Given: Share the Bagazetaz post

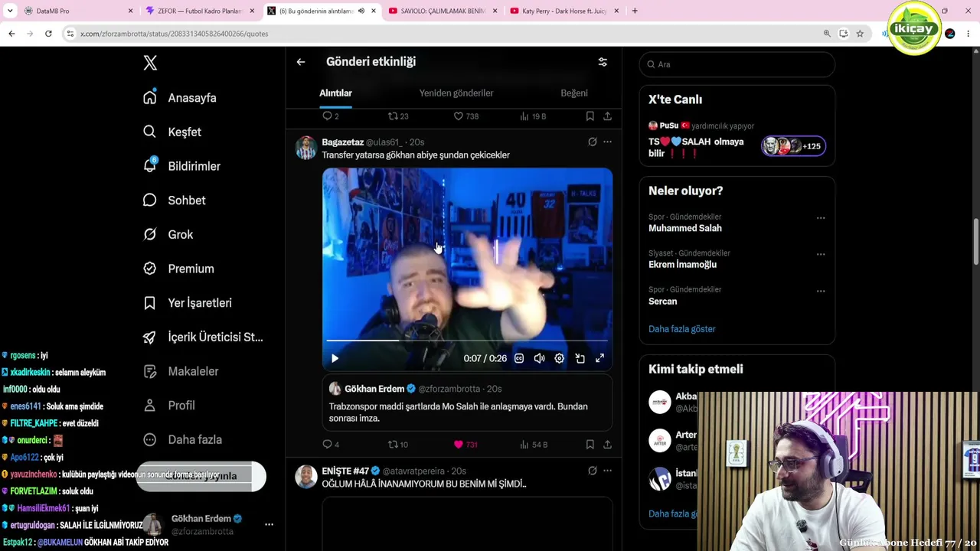Looking at the screenshot, I should pyautogui.click(x=607, y=445).
